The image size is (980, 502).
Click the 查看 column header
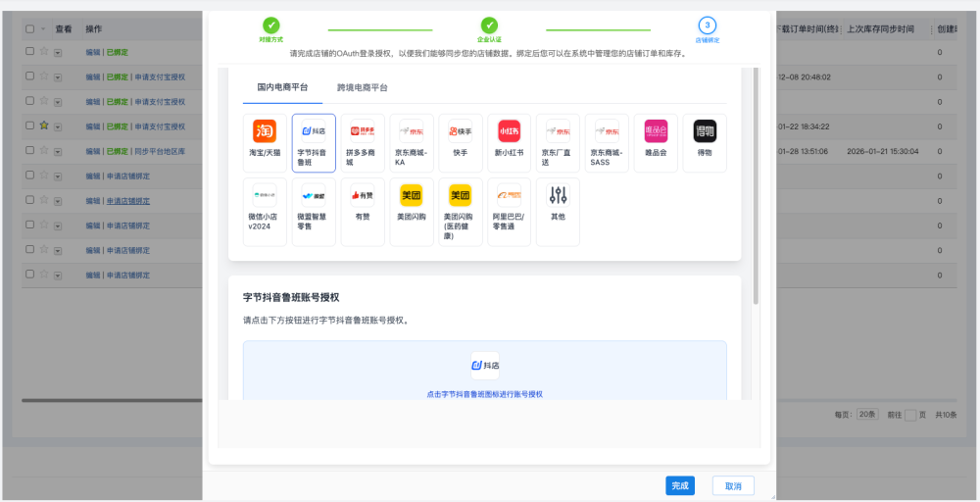point(64,28)
